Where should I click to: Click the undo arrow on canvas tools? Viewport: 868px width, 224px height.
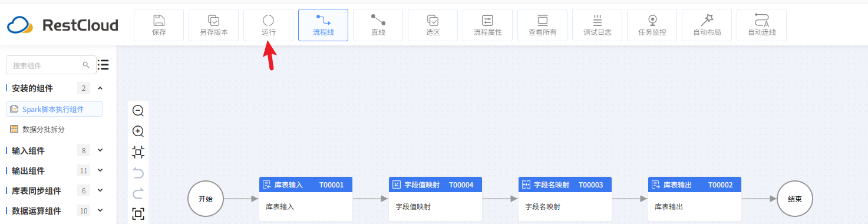point(138,173)
